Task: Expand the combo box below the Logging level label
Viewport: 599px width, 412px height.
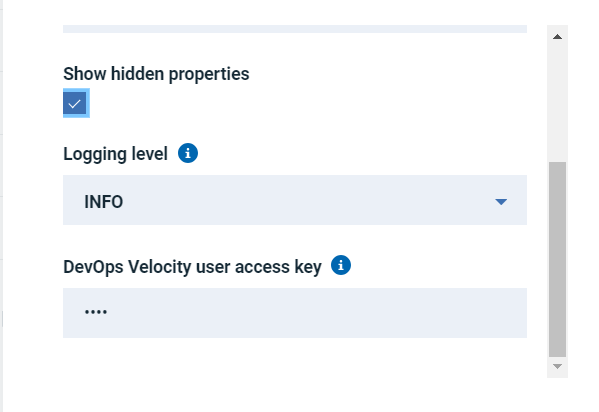Action: pyautogui.click(x=295, y=200)
